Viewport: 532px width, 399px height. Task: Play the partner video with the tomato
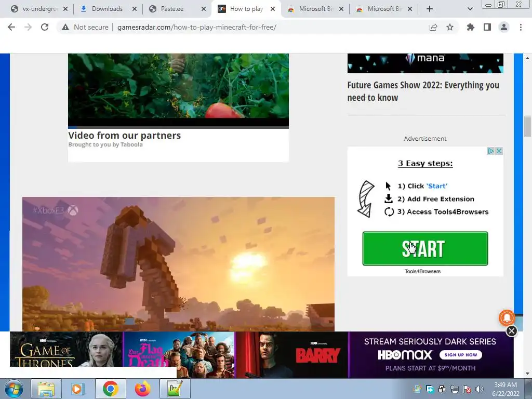[x=179, y=87]
